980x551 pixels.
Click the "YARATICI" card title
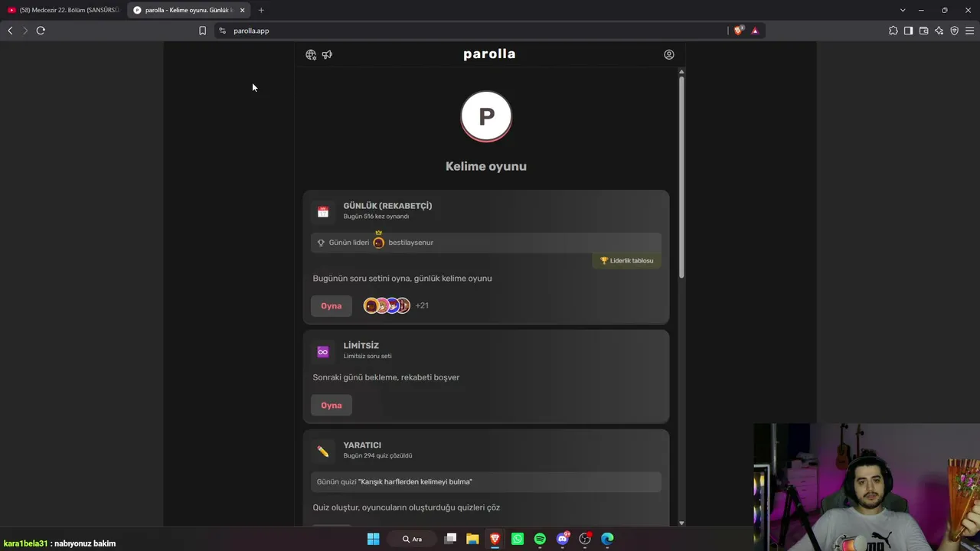[362, 445]
